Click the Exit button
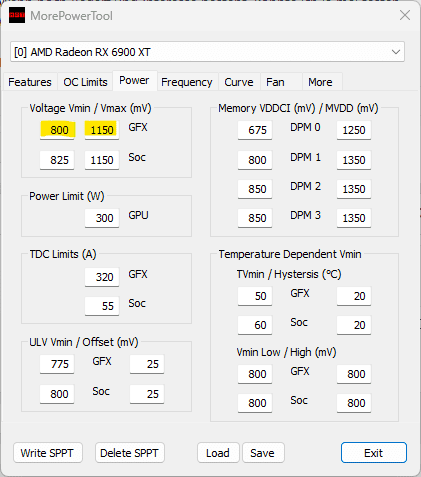Viewport: 421px width, 477px height. coord(374,453)
